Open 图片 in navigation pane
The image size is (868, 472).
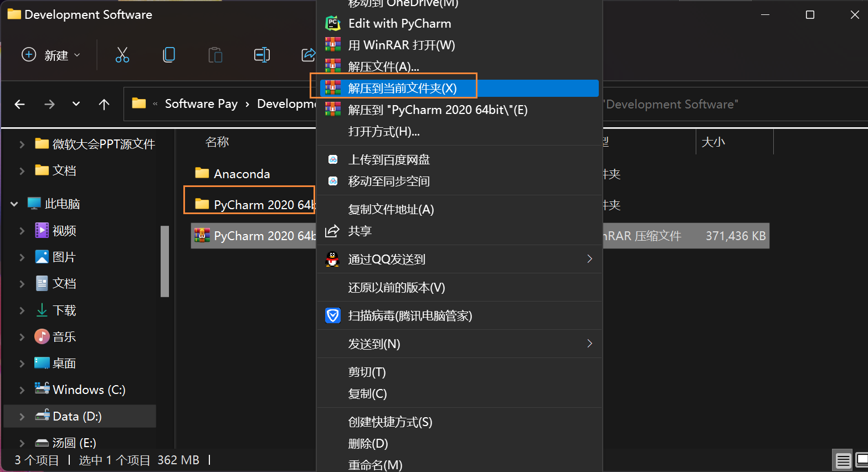click(55, 257)
